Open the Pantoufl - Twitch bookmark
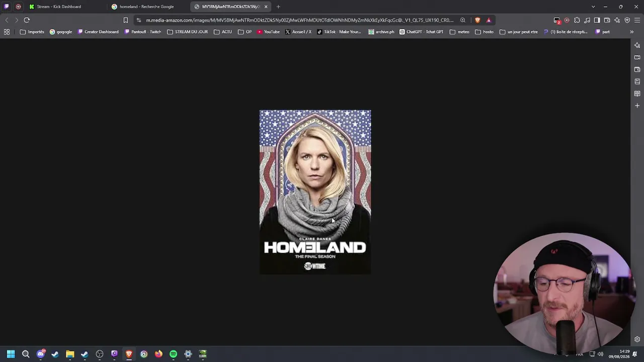 click(x=143, y=32)
